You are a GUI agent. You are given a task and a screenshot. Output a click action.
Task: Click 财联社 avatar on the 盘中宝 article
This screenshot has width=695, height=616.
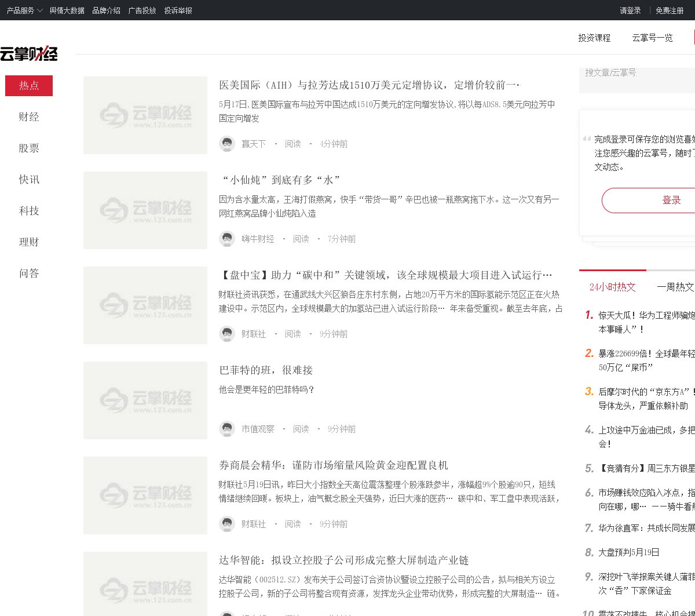(x=226, y=334)
